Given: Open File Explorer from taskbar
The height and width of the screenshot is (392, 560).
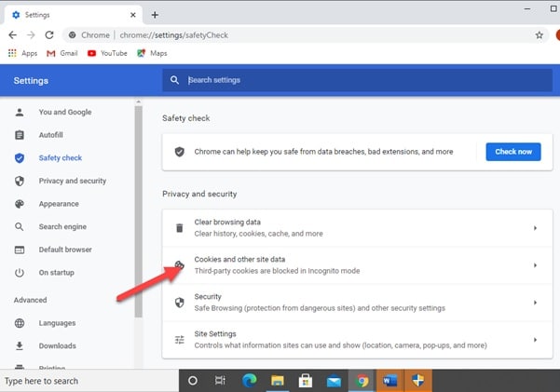Looking at the screenshot, I should tap(277, 381).
